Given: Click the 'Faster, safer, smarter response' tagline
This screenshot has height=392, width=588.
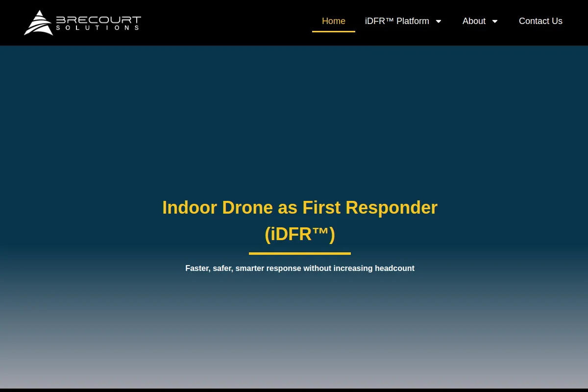Looking at the screenshot, I should coord(300,268).
